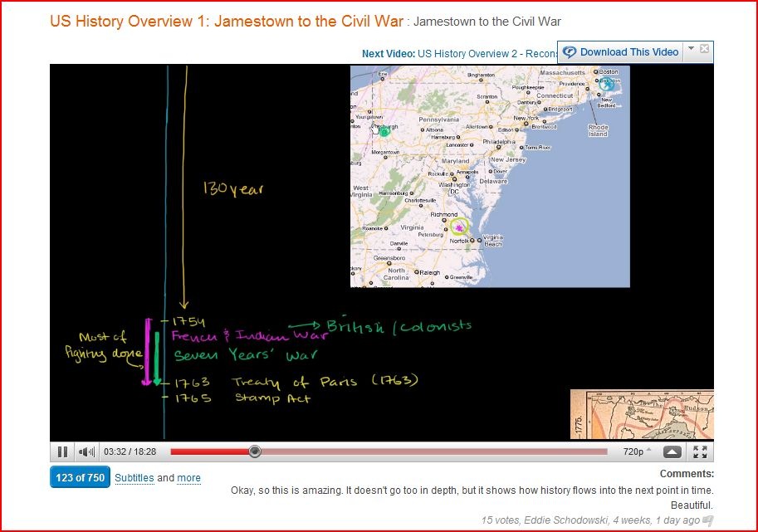This screenshot has height=532, width=758.
Task: Click the 123 of 750 counter button
Action: pos(80,477)
